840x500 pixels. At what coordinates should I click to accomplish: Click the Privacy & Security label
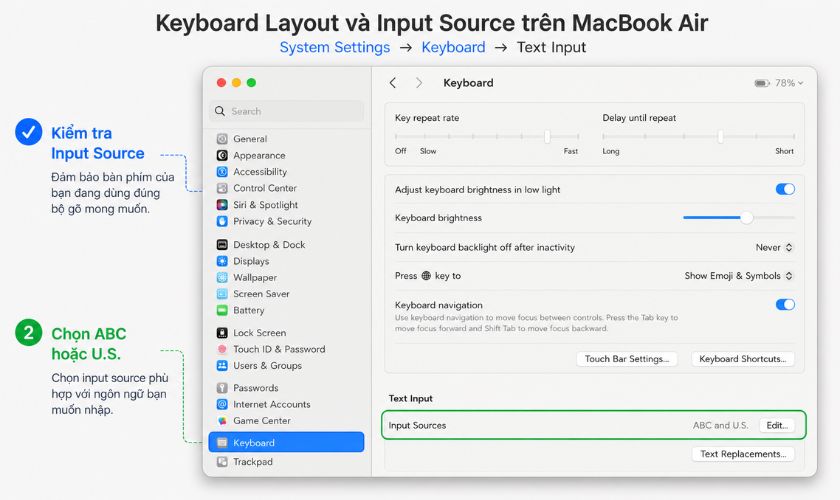272,221
